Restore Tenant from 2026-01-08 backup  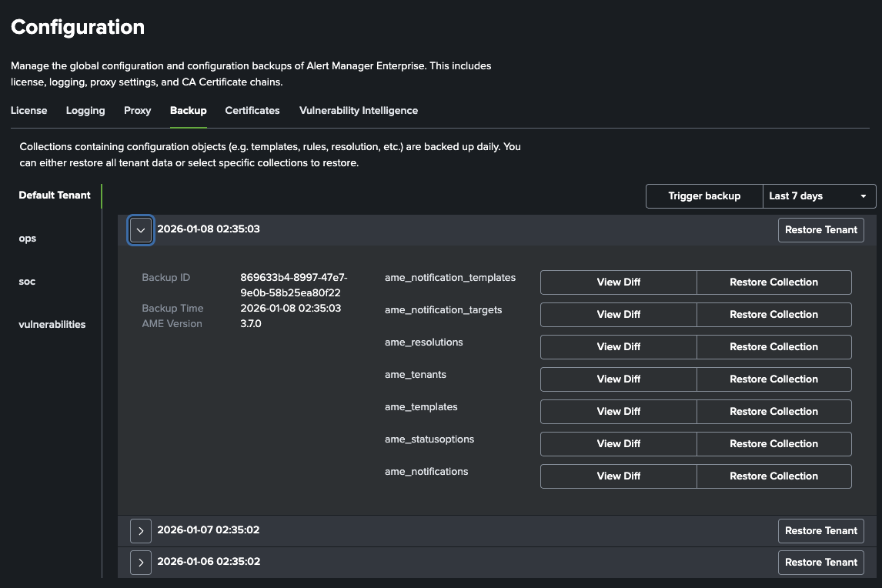point(820,230)
